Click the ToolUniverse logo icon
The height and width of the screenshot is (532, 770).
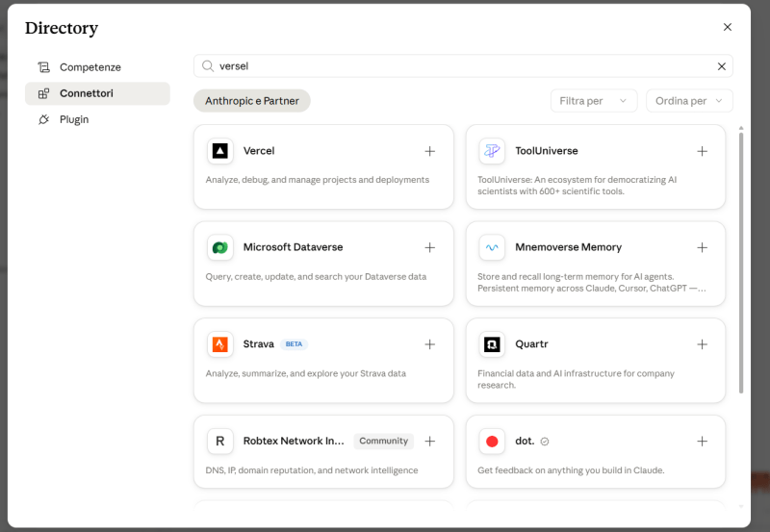(x=492, y=151)
